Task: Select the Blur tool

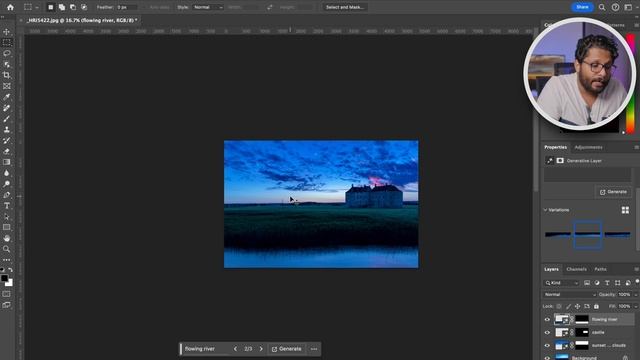Action: click(x=7, y=173)
